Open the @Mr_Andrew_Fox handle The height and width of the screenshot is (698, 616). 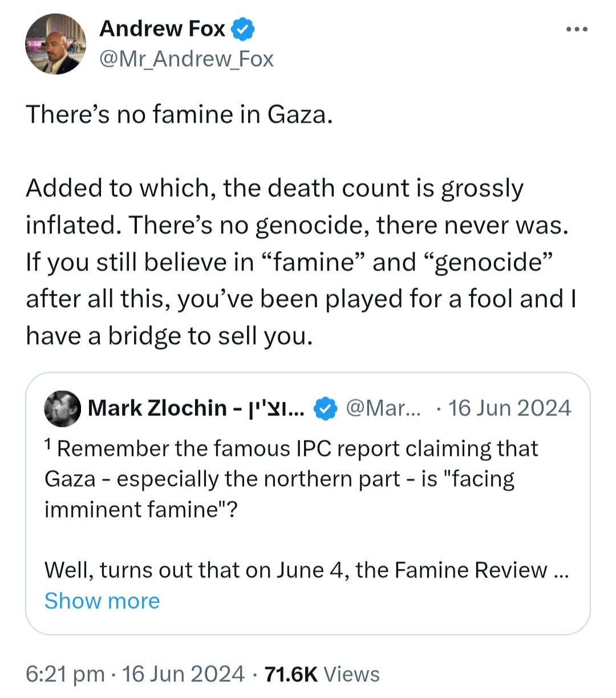(187, 59)
